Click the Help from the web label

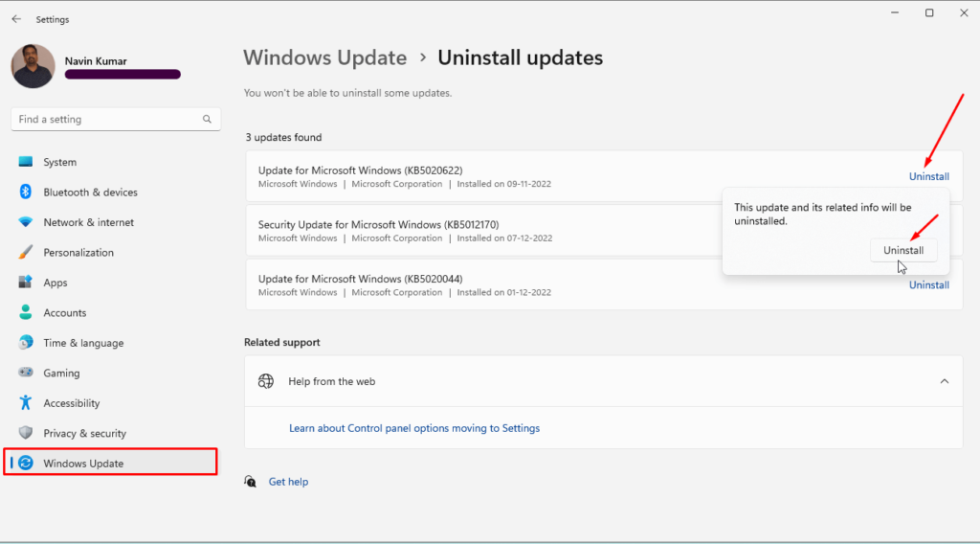[332, 381]
